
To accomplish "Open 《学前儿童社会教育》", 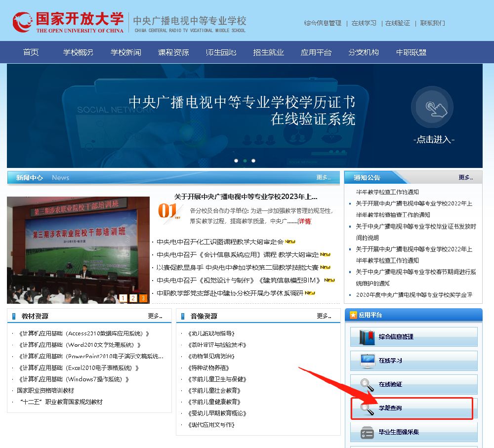I will click(214, 391).
